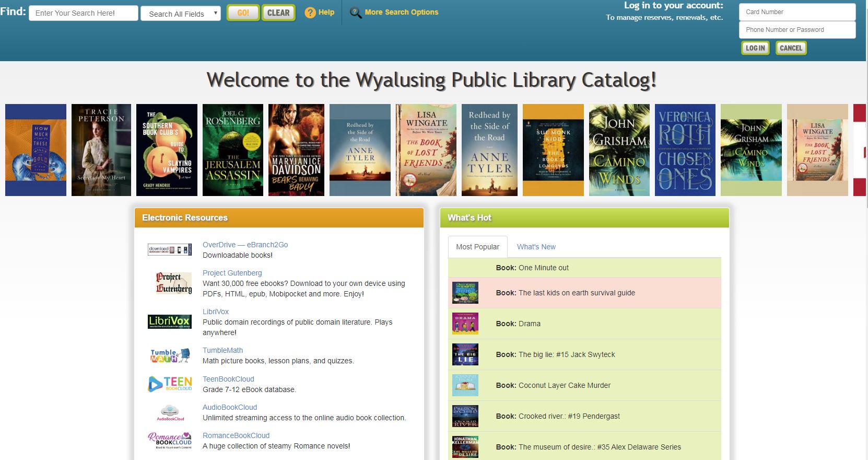Click the Project Gutenberg logo
This screenshot has height=460, width=868.
coord(173,283)
